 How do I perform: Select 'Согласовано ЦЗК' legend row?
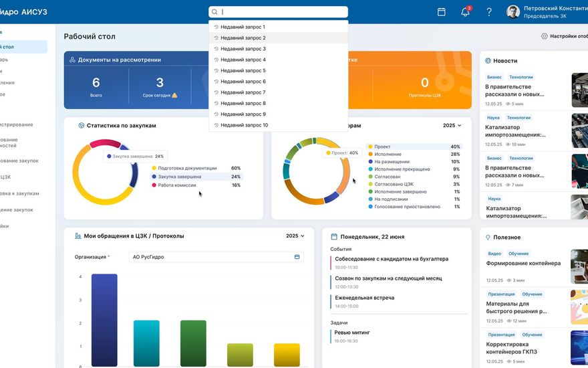[x=414, y=185]
